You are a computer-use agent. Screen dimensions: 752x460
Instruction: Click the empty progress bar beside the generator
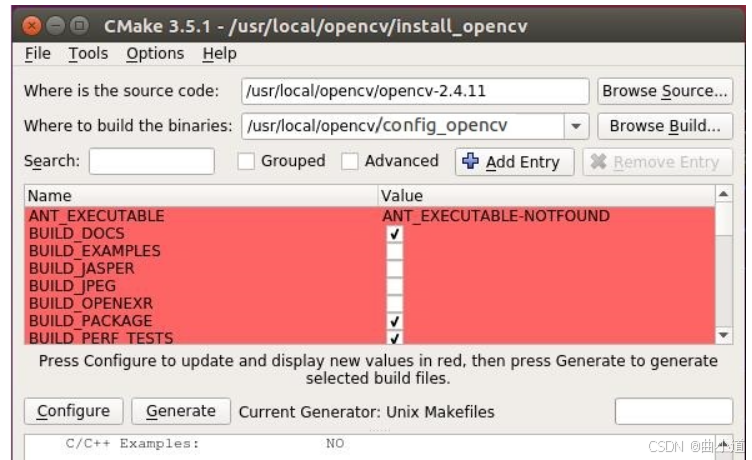click(674, 411)
